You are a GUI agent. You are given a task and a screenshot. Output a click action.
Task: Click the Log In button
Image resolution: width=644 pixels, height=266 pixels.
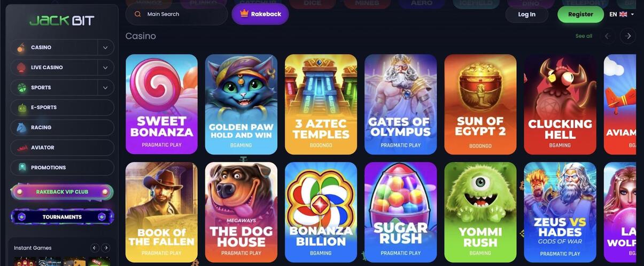(x=526, y=14)
